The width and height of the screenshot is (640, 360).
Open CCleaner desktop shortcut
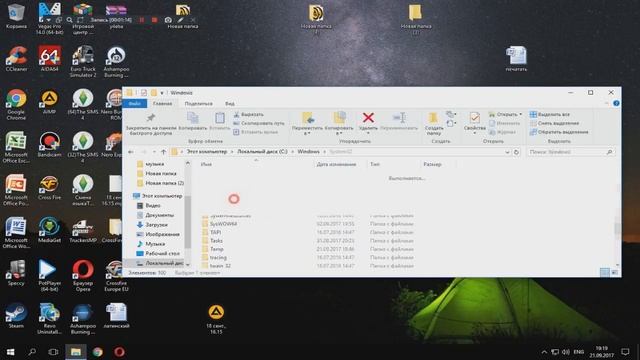point(16,59)
